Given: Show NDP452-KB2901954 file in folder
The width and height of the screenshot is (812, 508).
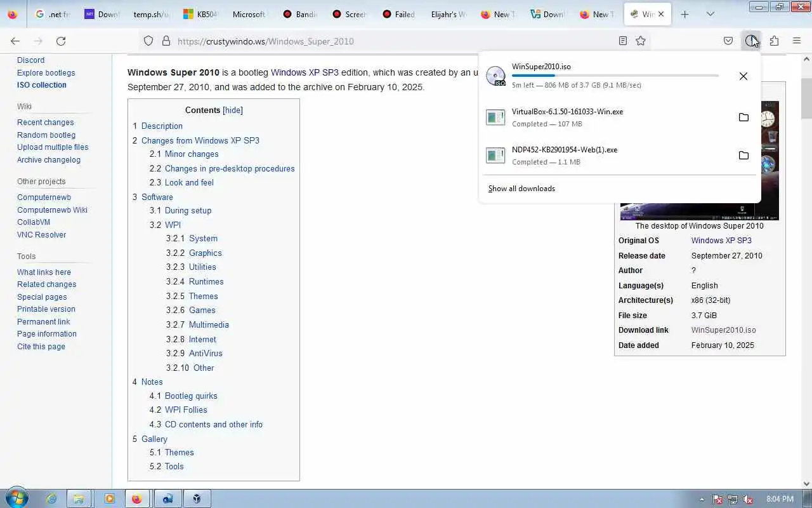Looking at the screenshot, I should (743, 155).
